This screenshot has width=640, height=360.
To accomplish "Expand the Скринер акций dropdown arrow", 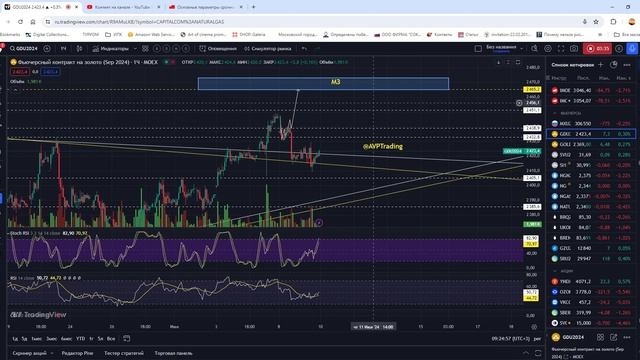I will point(52,353).
